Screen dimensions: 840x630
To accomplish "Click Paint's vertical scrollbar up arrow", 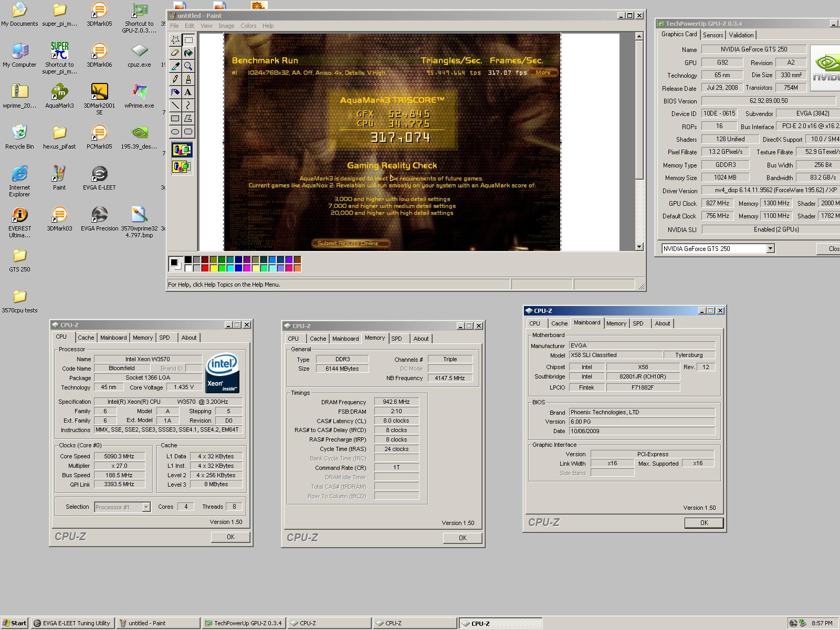I will click(639, 36).
